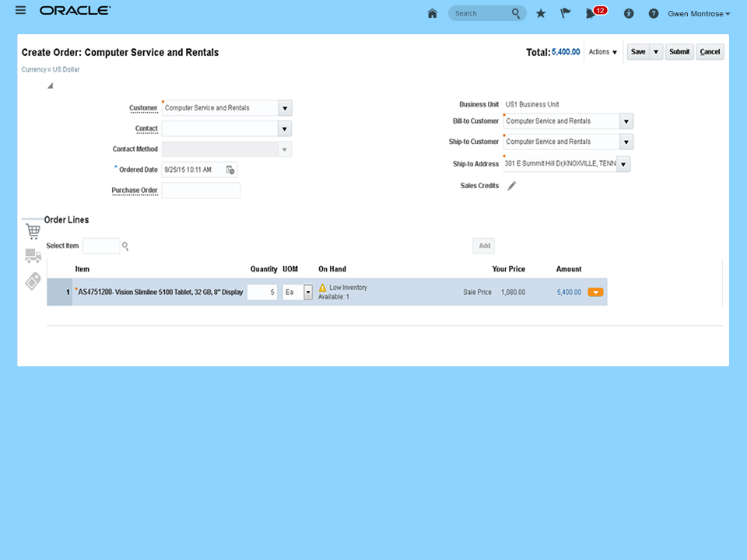Click the search magnifier icon in the header
The image size is (747, 560).
(x=516, y=13)
